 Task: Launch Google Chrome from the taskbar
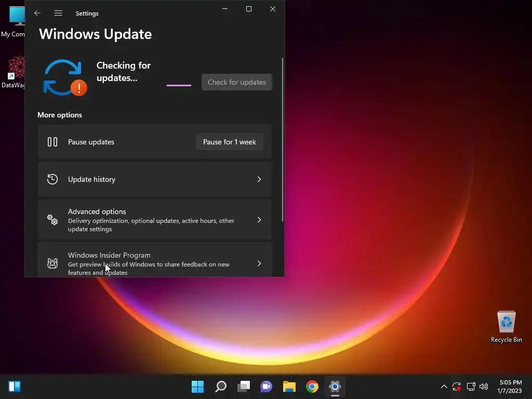coord(312,387)
